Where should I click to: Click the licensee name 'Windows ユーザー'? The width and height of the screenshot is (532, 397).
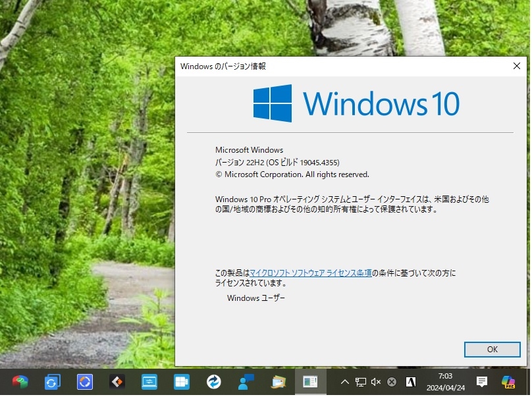point(257,299)
